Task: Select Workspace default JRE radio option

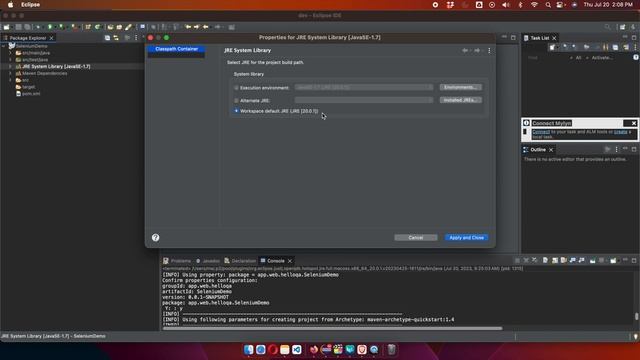Action: 236,111
